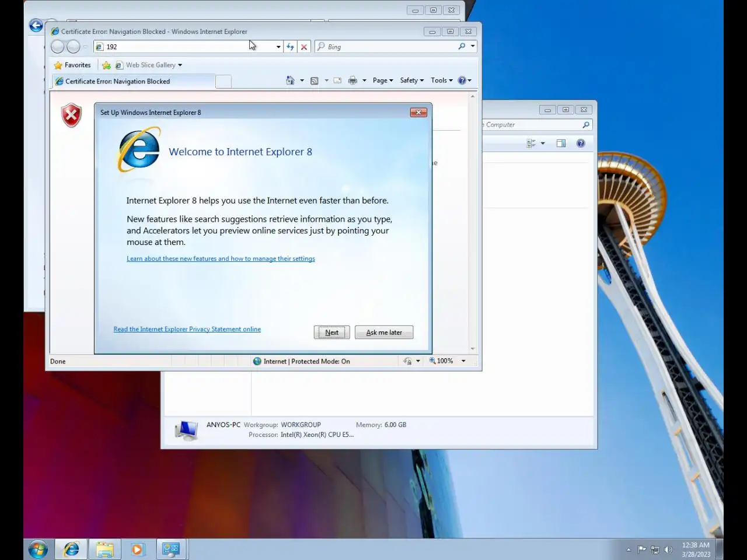The image size is (747, 560).
Task: Open the Safety menu
Action: point(412,80)
